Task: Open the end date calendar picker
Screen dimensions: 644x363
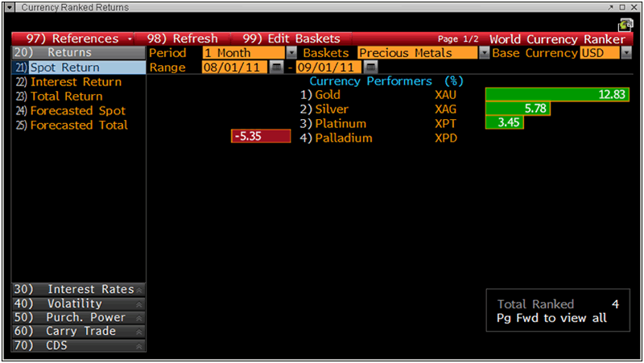Action: pyautogui.click(x=371, y=68)
